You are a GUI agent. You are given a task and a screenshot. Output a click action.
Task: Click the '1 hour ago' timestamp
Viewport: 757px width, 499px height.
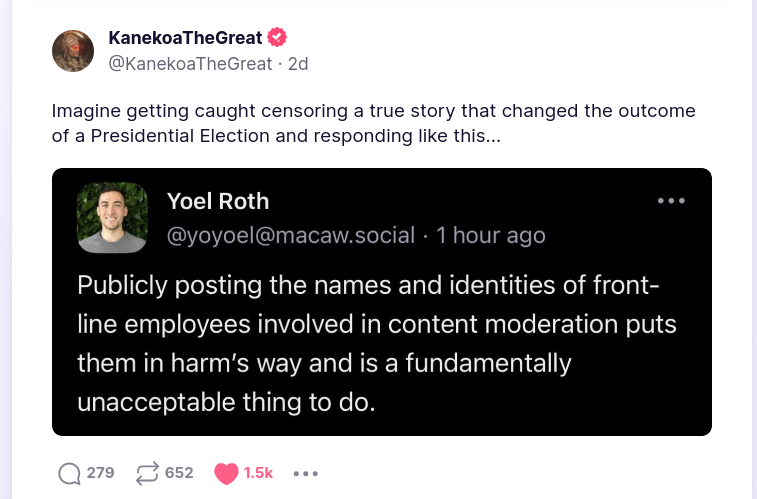[491, 235]
